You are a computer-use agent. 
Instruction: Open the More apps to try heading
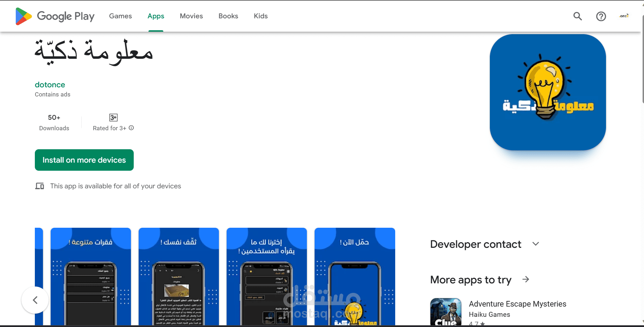pyautogui.click(x=471, y=280)
